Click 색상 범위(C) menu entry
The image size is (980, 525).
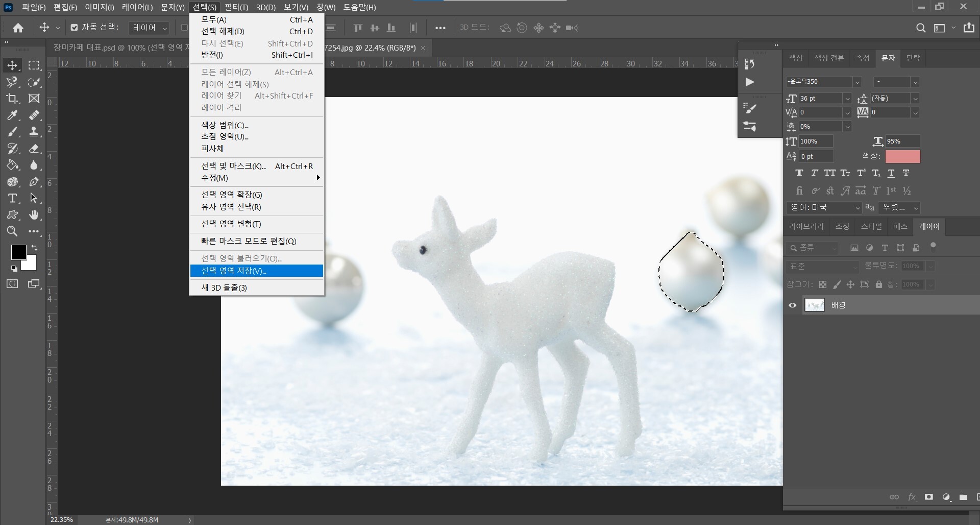tap(225, 125)
